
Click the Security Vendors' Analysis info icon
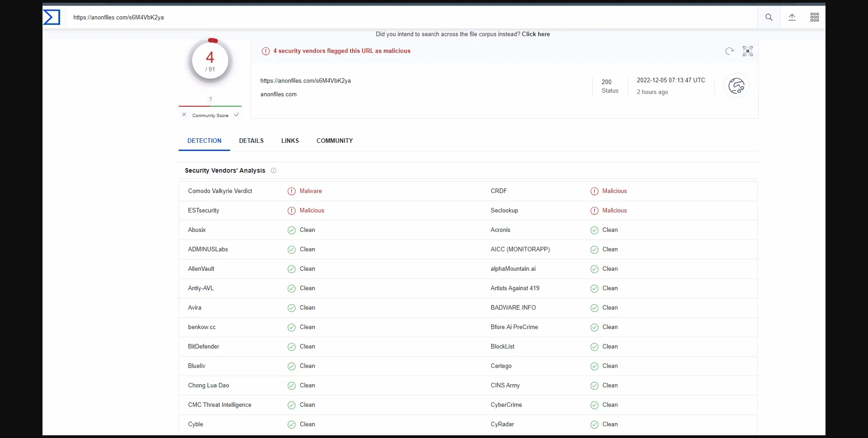pyautogui.click(x=274, y=170)
